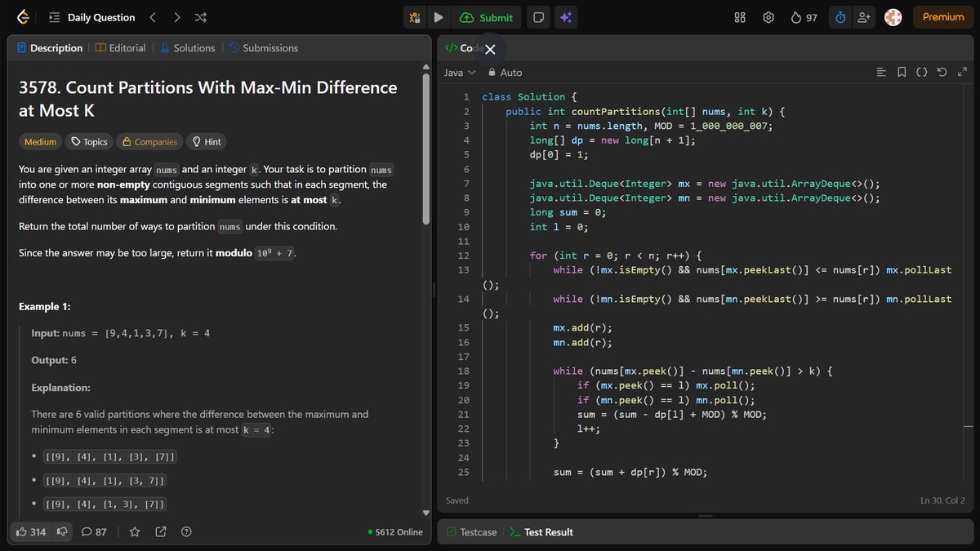Format the code with lines icon

[880, 73]
